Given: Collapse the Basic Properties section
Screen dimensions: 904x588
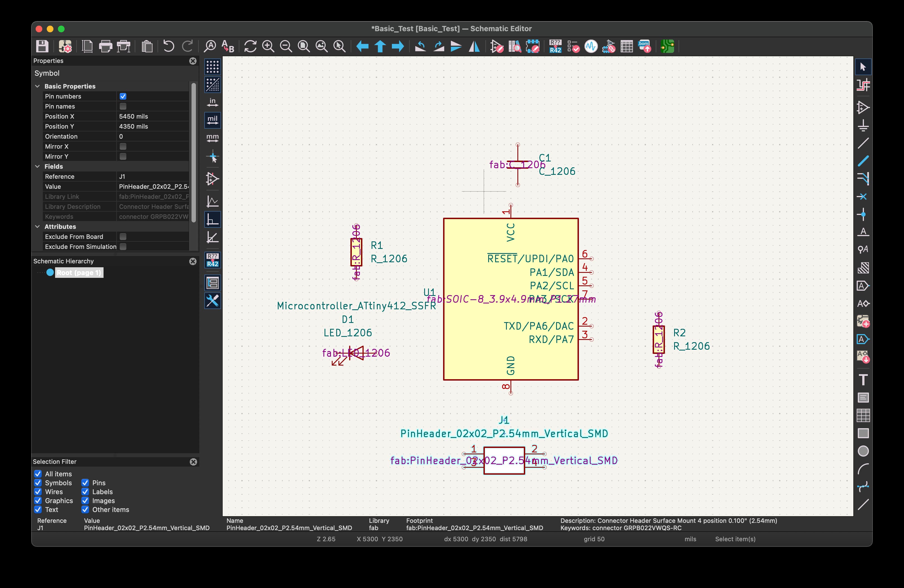Looking at the screenshot, I should click(37, 86).
